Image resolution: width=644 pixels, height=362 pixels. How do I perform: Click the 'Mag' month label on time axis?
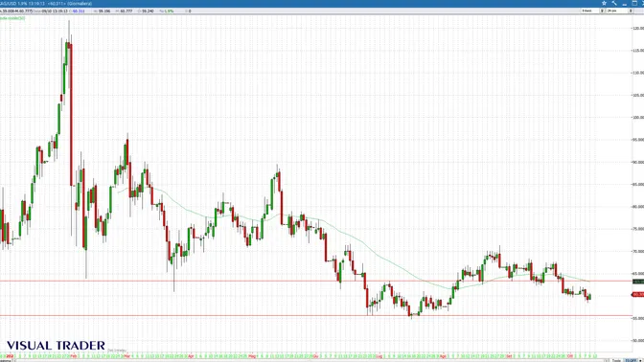point(252,356)
